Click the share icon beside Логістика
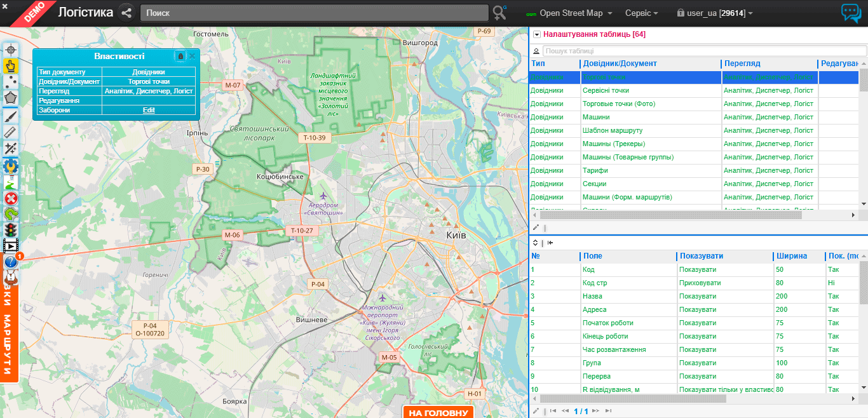The width and height of the screenshot is (868, 418). 126,13
